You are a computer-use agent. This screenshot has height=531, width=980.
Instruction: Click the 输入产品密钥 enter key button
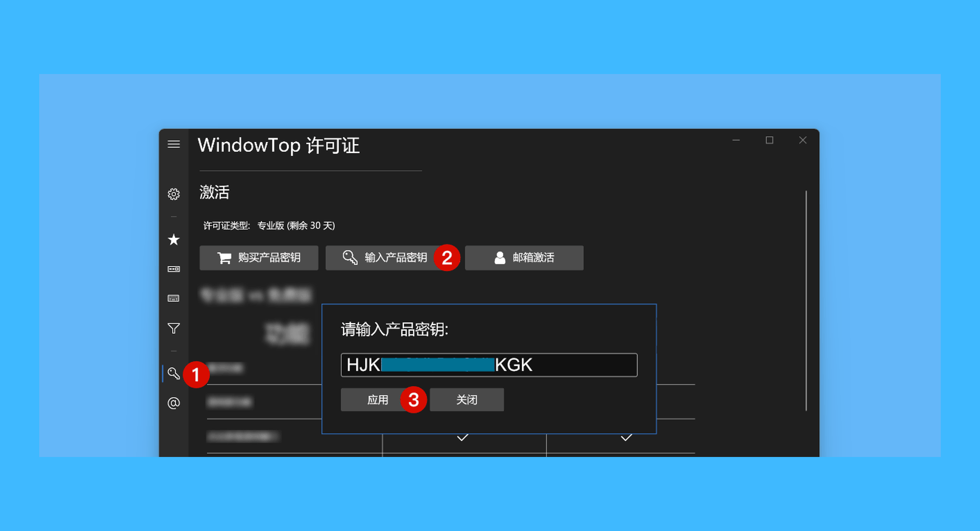point(385,258)
